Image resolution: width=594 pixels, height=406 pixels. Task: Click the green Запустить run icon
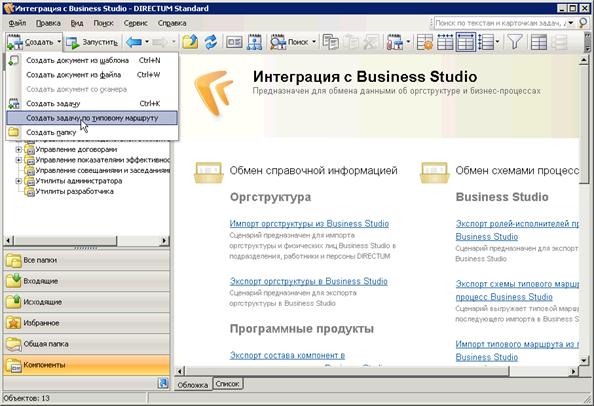point(72,42)
